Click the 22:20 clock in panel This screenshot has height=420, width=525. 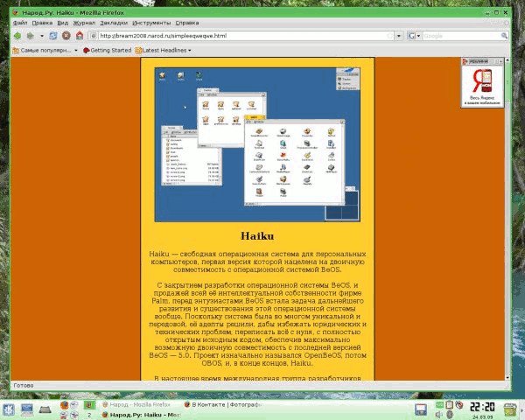[482, 407]
